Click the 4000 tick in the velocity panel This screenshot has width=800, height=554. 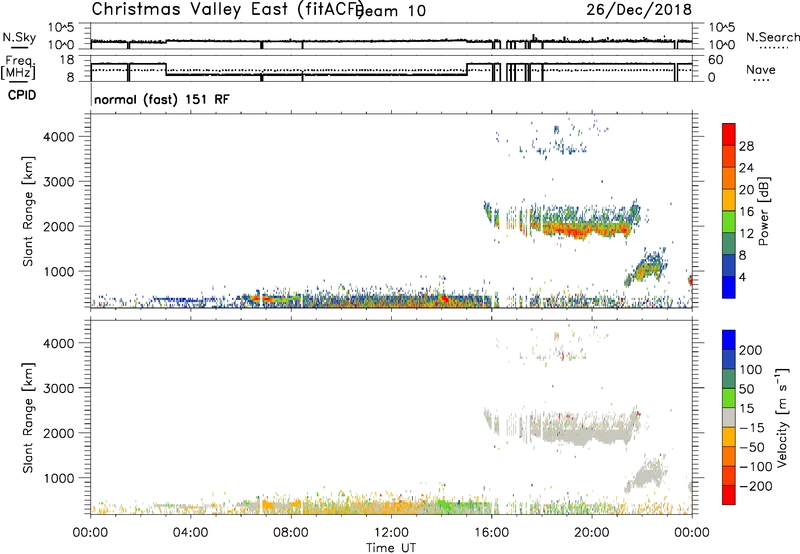pyautogui.click(x=59, y=343)
